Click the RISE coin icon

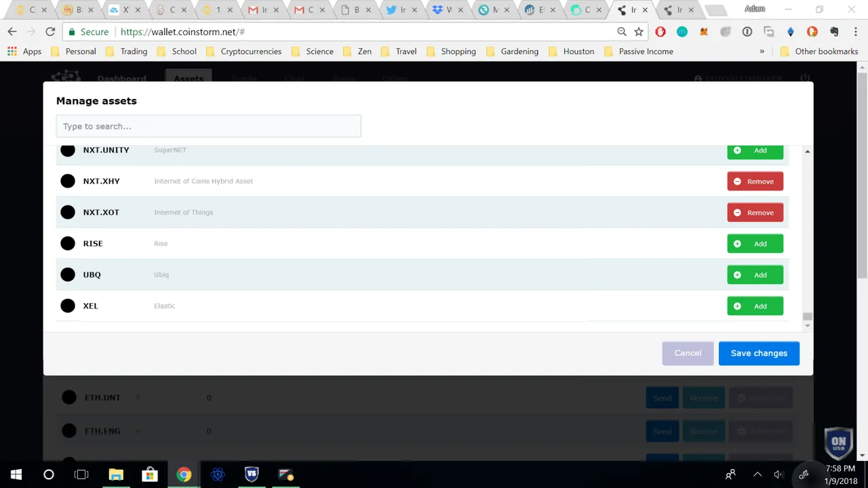(x=68, y=243)
